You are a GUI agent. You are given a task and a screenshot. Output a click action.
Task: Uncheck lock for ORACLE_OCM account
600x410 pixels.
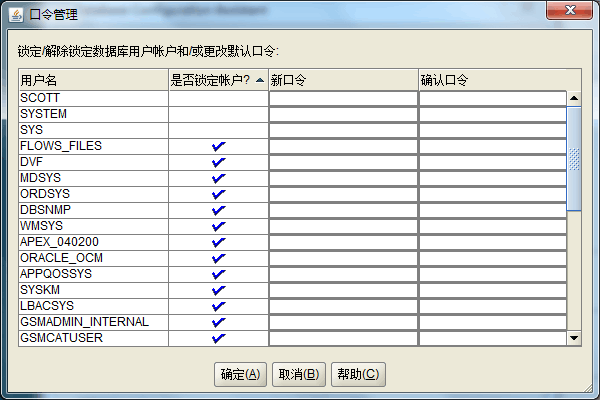pos(218,258)
